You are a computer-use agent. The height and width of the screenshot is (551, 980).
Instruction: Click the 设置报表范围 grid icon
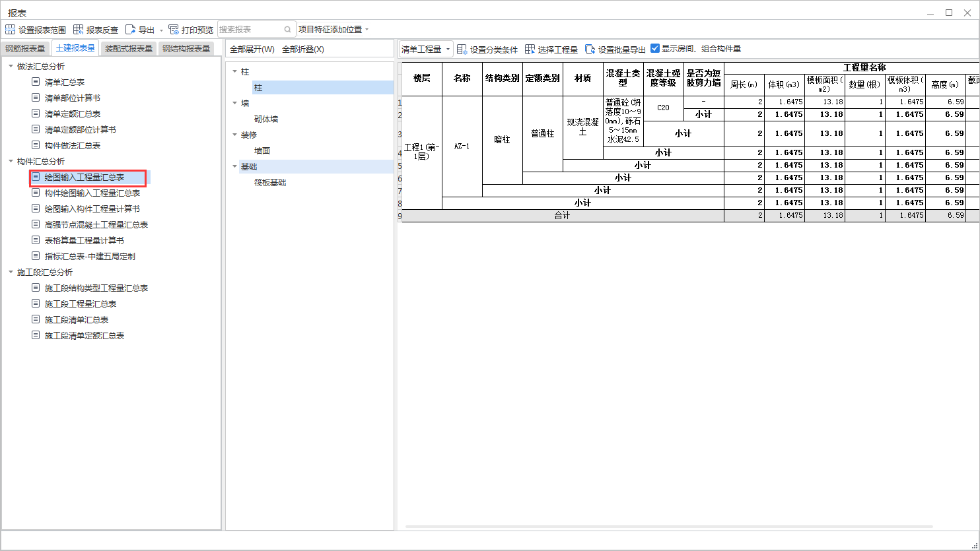coord(10,30)
